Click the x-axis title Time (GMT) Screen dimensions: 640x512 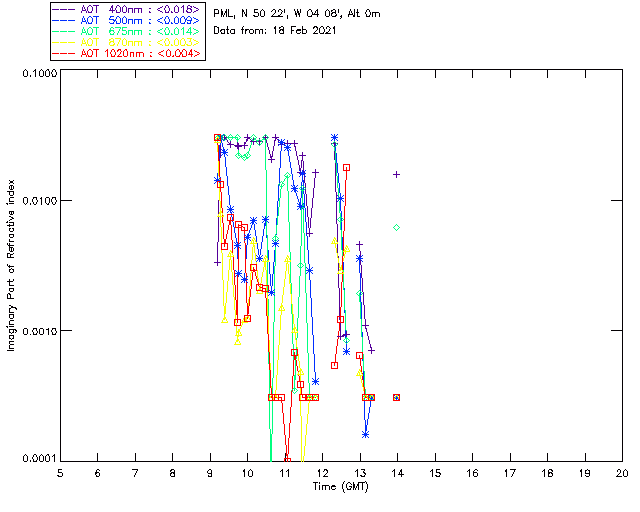[x=340, y=487]
